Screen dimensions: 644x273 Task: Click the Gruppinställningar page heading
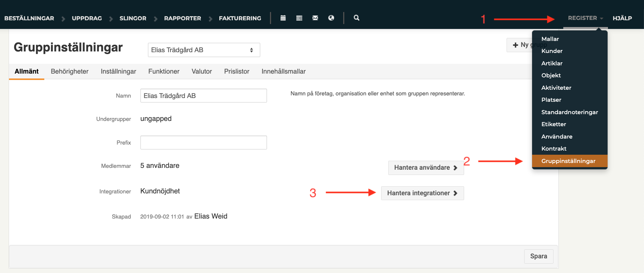tap(68, 48)
